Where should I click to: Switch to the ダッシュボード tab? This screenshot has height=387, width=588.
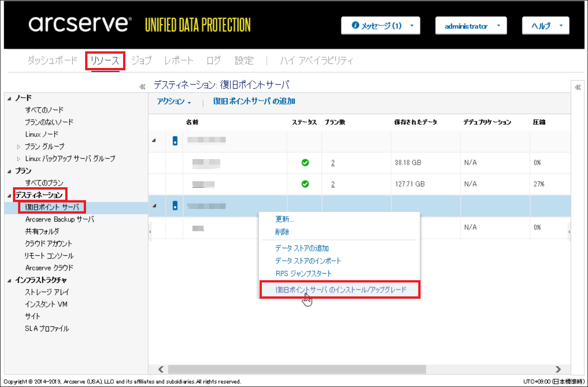tap(53, 61)
